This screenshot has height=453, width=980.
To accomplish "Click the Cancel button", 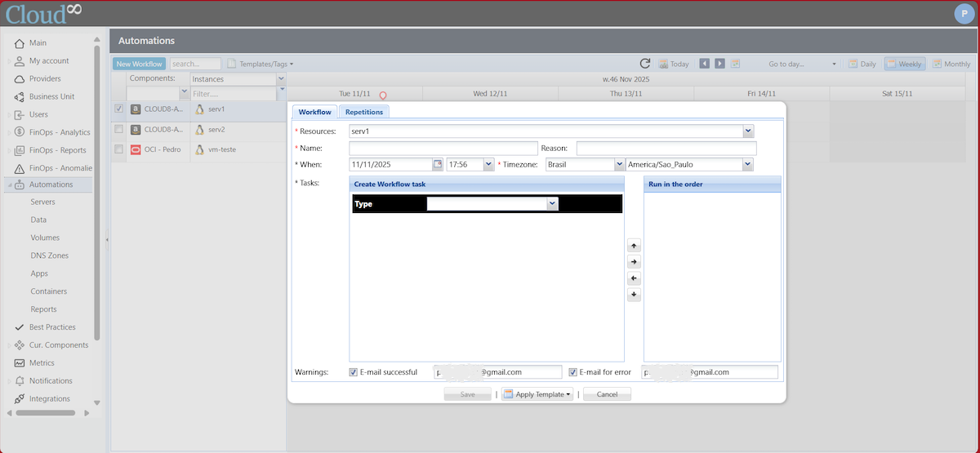I will click(607, 394).
